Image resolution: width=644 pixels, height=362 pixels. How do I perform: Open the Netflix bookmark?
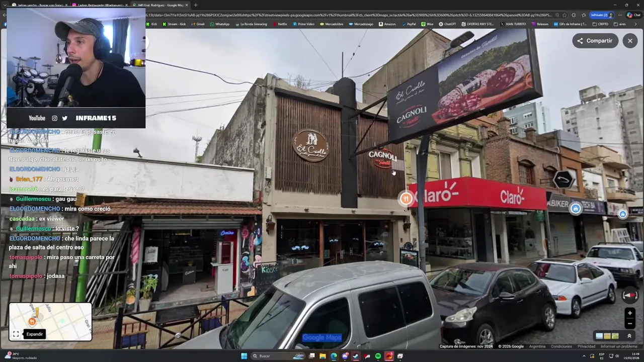point(280,24)
